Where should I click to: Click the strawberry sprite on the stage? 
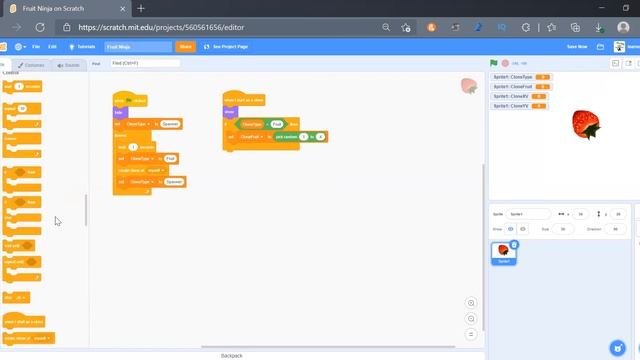[x=586, y=124]
